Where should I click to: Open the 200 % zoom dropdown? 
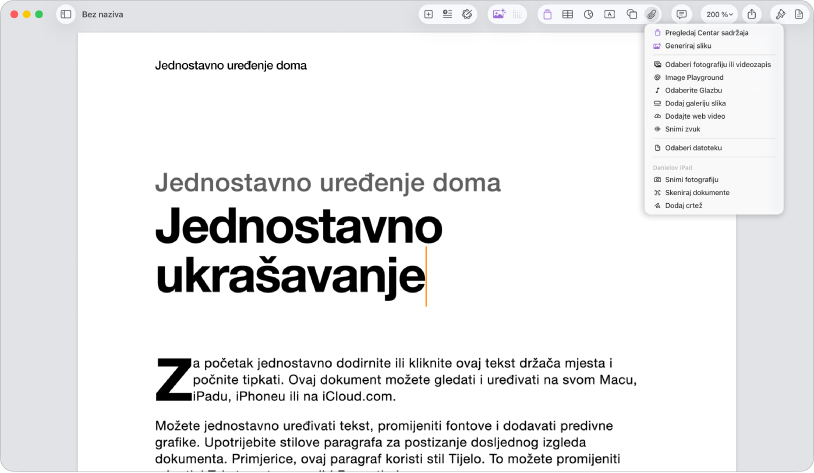tap(719, 15)
